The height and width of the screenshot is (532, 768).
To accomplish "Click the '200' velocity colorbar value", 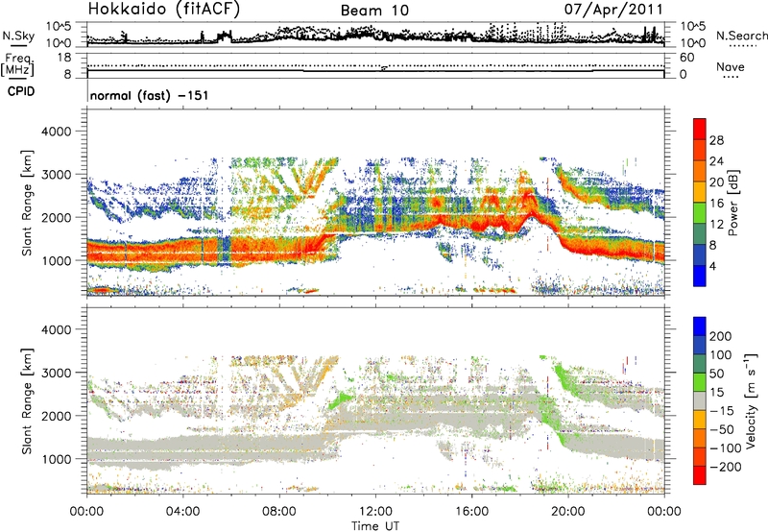I will click(721, 336).
